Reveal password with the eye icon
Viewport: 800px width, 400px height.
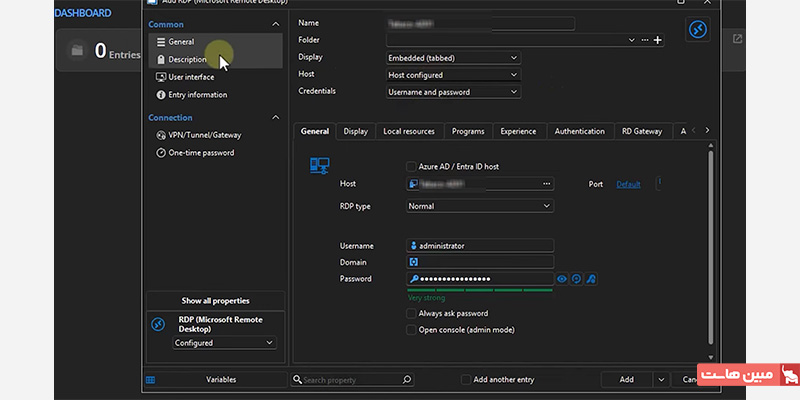click(x=562, y=279)
